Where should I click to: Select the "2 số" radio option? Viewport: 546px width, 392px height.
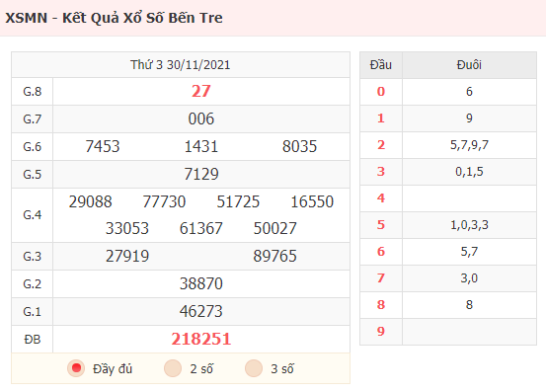pos(173,368)
